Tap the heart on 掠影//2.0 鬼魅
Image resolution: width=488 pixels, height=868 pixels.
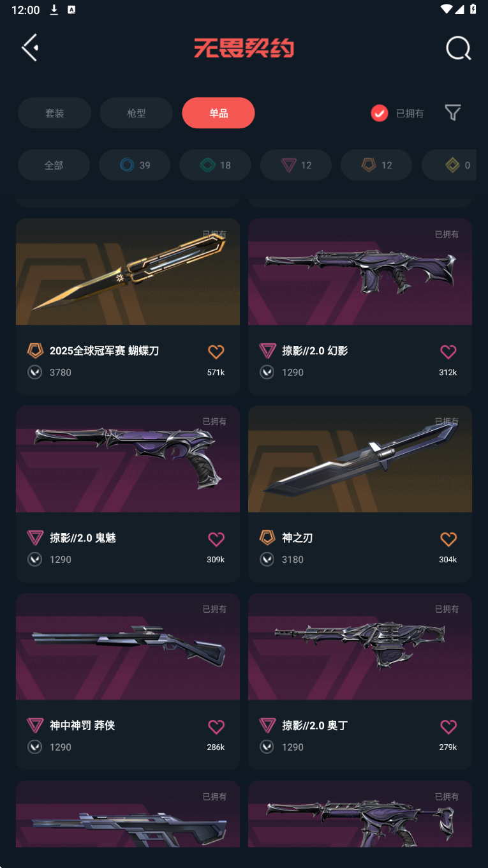point(216,539)
